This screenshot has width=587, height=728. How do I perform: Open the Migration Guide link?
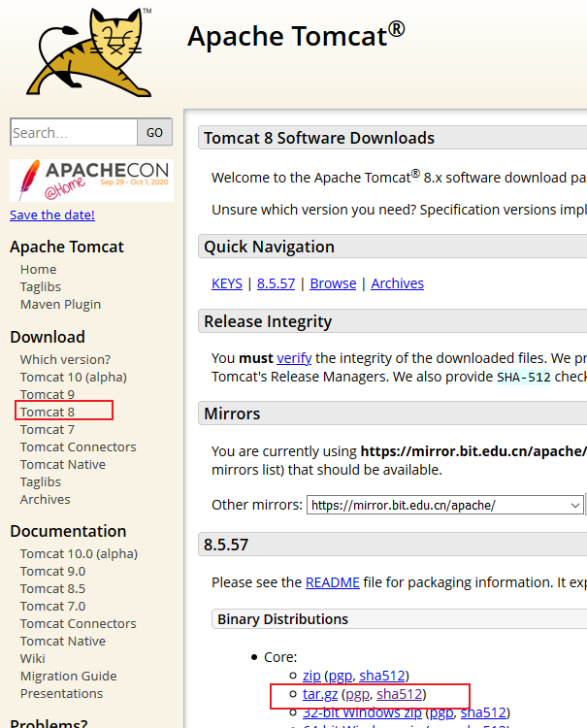68,677
